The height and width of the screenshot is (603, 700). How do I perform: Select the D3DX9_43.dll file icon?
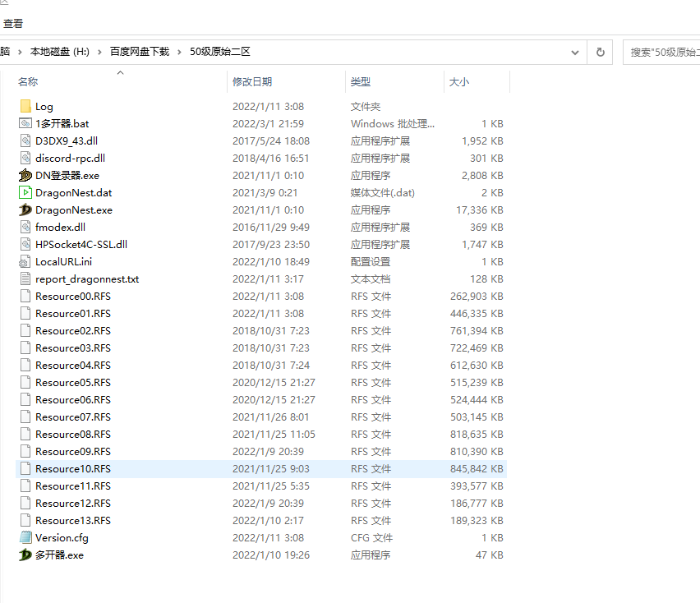(25, 140)
